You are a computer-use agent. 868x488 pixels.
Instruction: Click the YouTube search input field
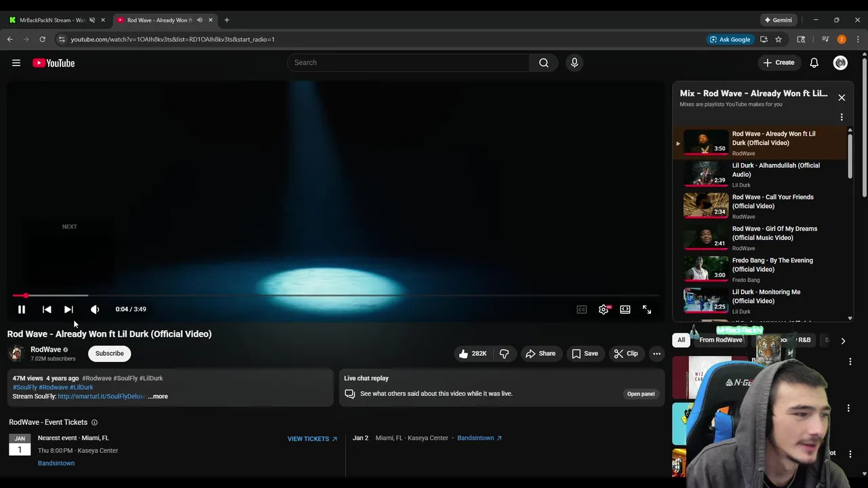coord(408,62)
